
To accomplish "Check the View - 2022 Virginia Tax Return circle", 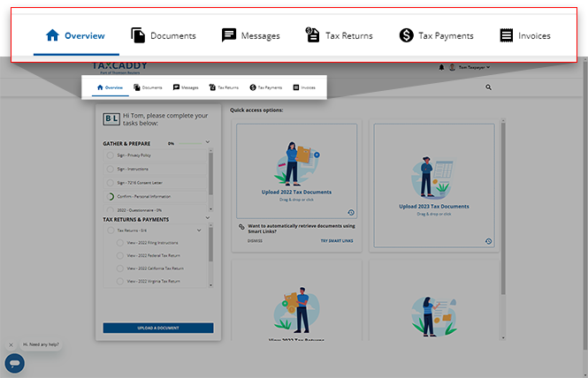I will (120, 281).
